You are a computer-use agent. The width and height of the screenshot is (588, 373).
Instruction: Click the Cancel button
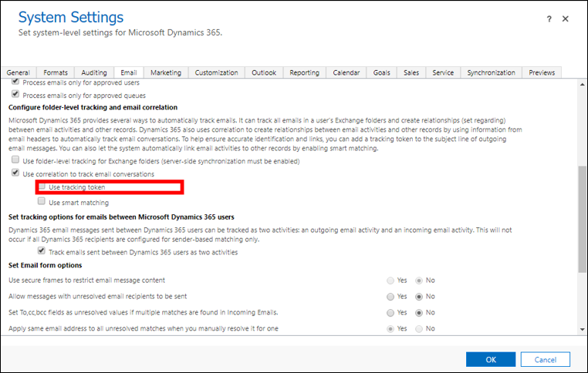[x=546, y=360]
